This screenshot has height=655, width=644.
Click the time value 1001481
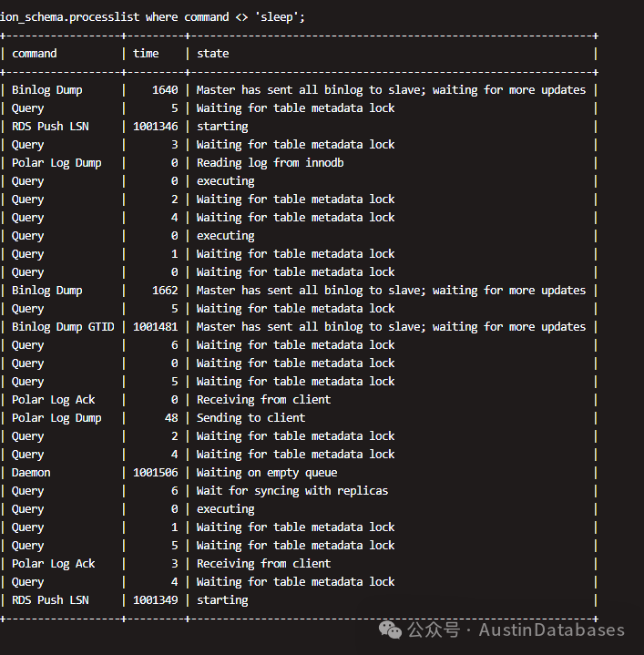(156, 327)
